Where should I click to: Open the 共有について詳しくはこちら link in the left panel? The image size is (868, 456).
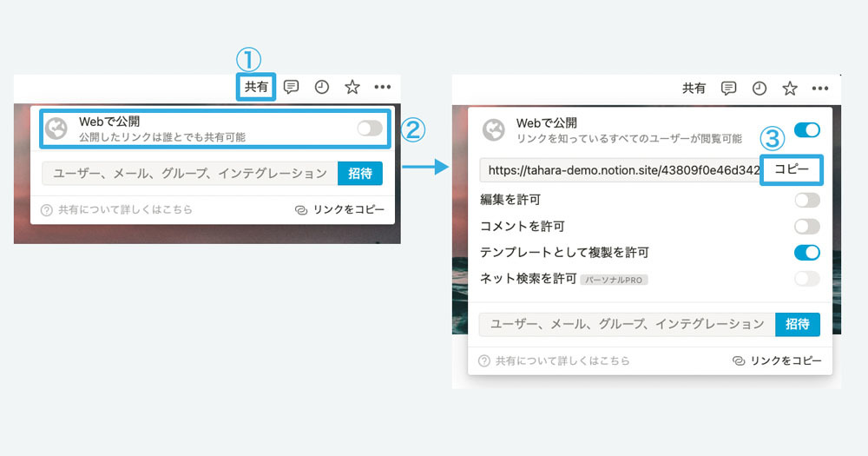125,209
